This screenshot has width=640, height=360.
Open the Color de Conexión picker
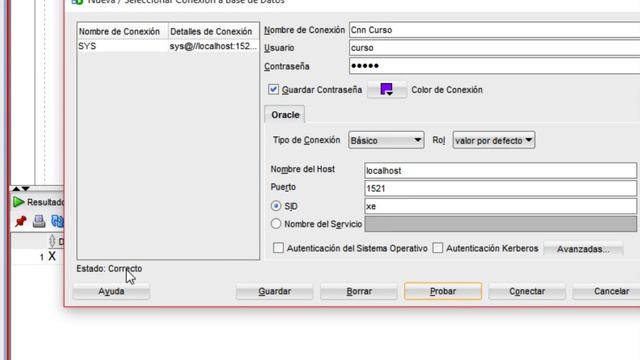(387, 89)
